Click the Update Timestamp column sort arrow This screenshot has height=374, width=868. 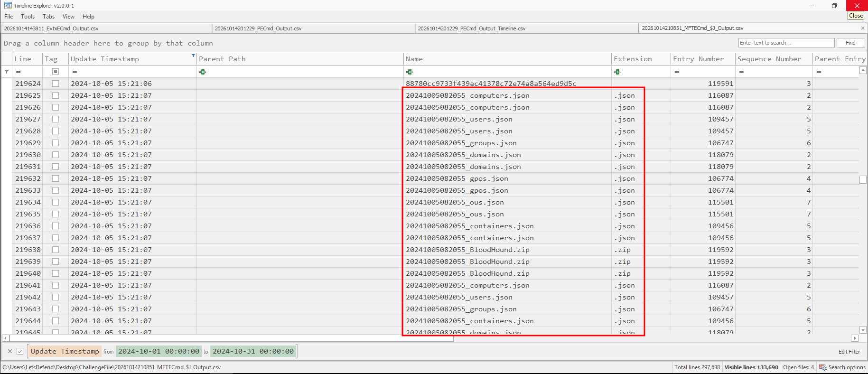(x=193, y=56)
